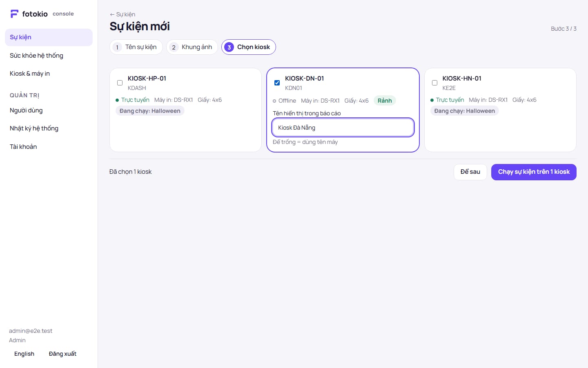Click the fotokio logo icon

pyautogui.click(x=14, y=14)
